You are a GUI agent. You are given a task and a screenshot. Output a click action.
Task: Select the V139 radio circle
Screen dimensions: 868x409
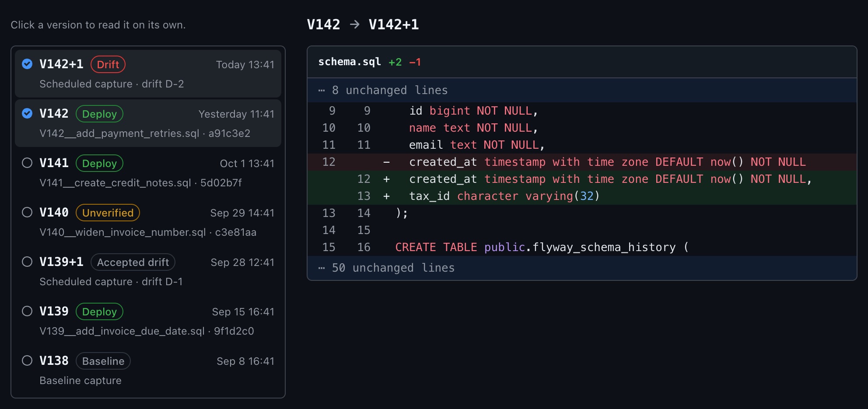[27, 311]
